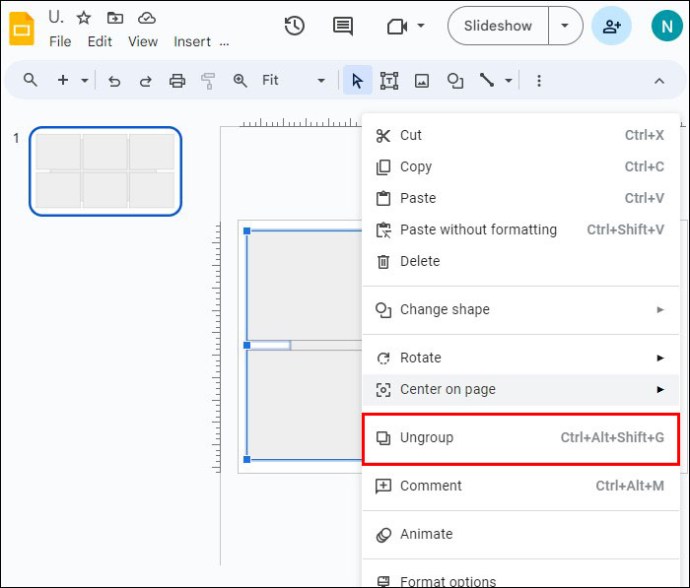Click Ungroup in the context menu
The height and width of the screenshot is (588, 690).
521,438
